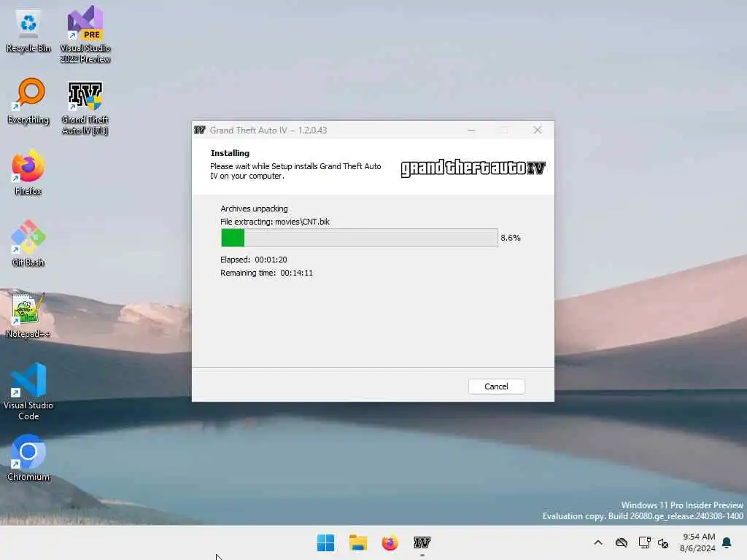
Task: Cancel the GTA IV installation
Action: (496, 386)
